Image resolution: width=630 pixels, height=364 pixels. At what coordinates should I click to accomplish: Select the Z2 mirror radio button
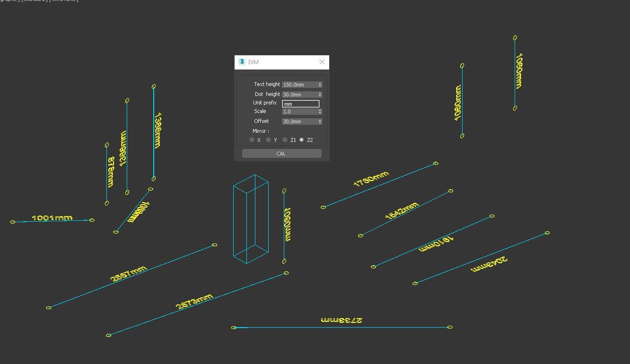302,139
